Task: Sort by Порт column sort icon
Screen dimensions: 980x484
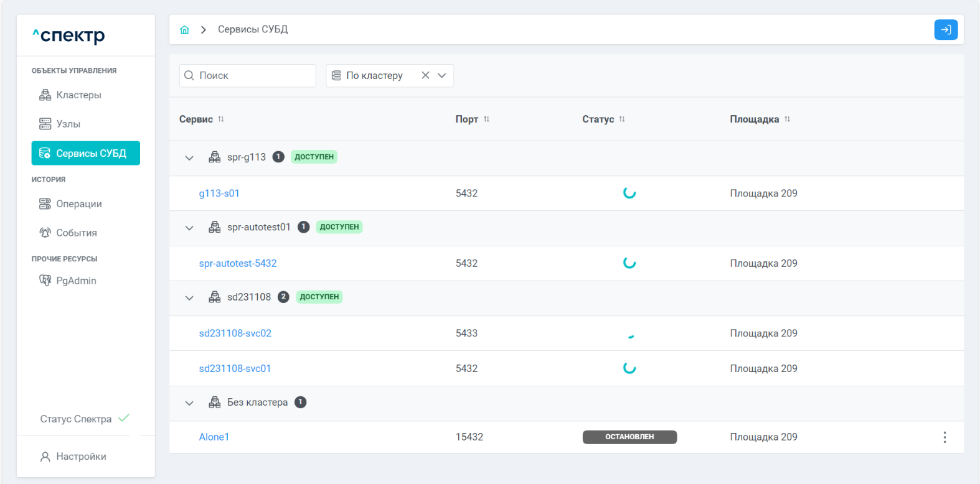Action: (486, 119)
